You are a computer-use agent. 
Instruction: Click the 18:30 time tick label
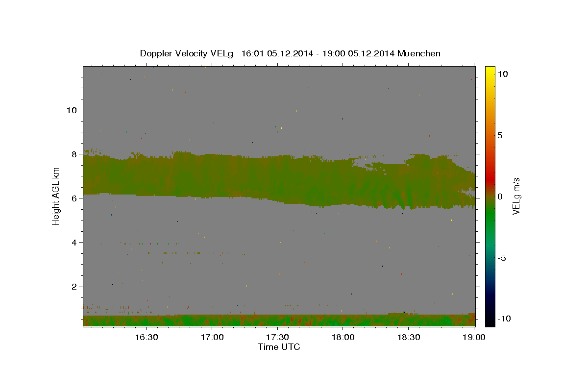pos(409,338)
